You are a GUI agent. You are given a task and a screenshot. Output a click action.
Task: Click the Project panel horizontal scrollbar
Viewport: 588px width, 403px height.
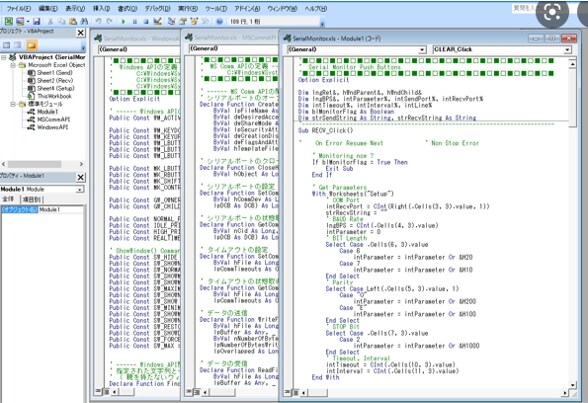(34, 164)
